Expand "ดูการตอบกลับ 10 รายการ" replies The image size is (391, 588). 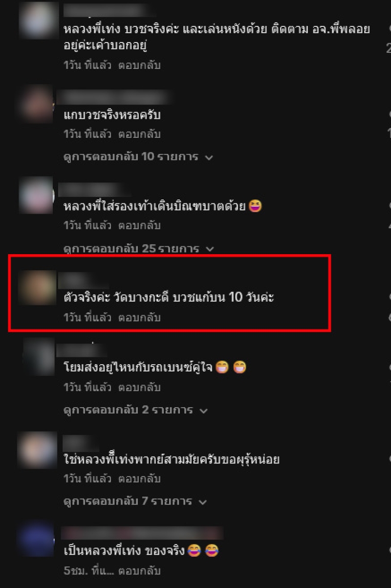(x=139, y=157)
